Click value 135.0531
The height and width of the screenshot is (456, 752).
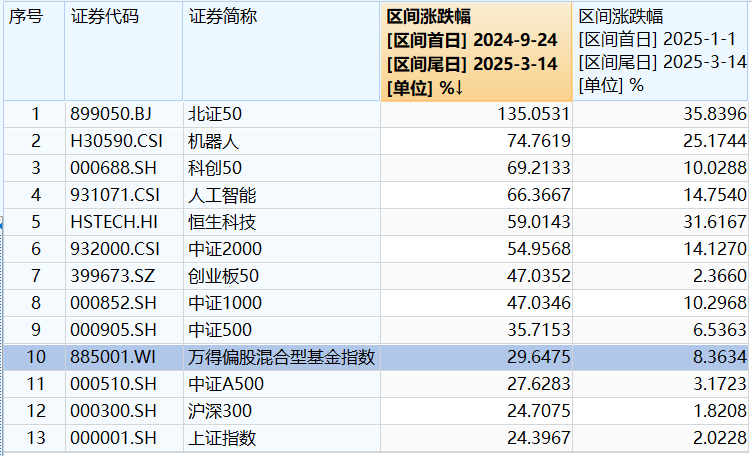[533, 114]
